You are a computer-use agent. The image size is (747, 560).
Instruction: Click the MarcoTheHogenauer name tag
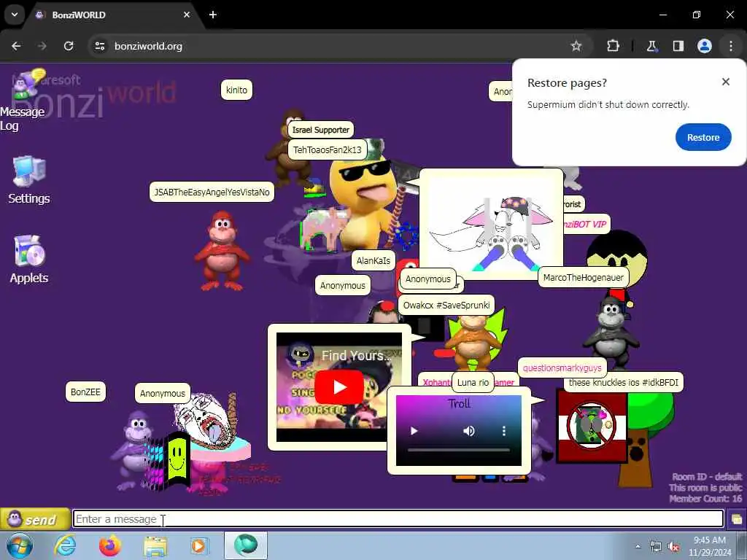pos(583,278)
